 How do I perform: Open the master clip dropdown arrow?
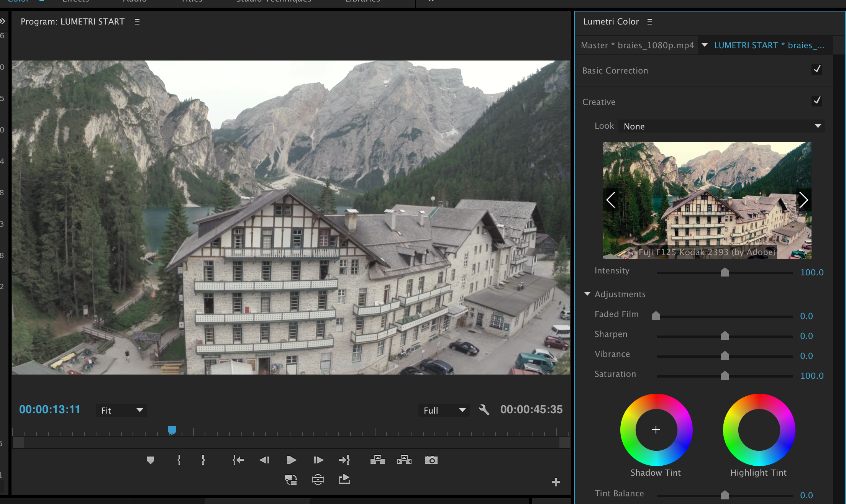tap(705, 45)
